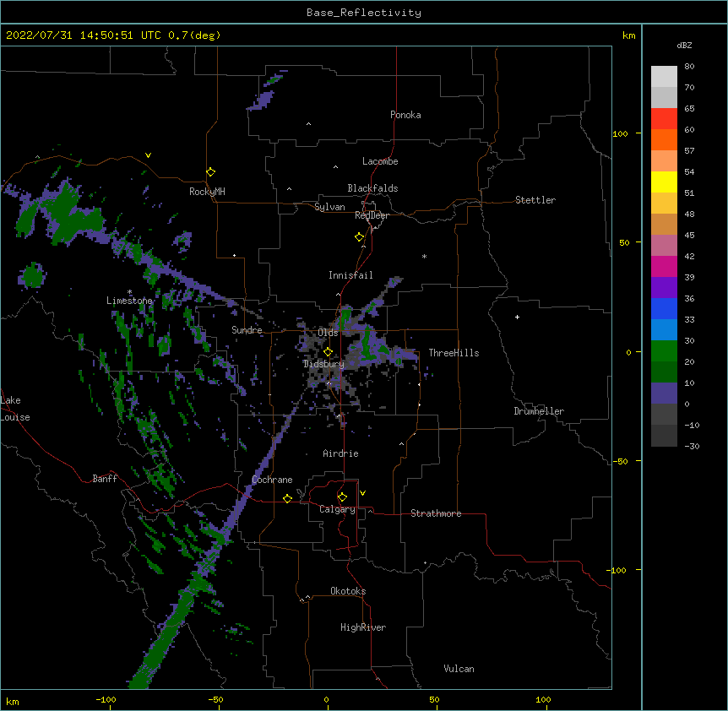Select the -30 value in the dBZ legend
This screenshot has height=711, width=728.
click(x=692, y=446)
